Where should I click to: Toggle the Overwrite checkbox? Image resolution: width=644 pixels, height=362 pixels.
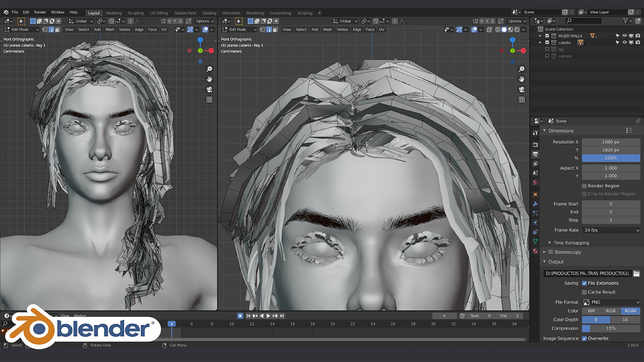click(x=584, y=338)
